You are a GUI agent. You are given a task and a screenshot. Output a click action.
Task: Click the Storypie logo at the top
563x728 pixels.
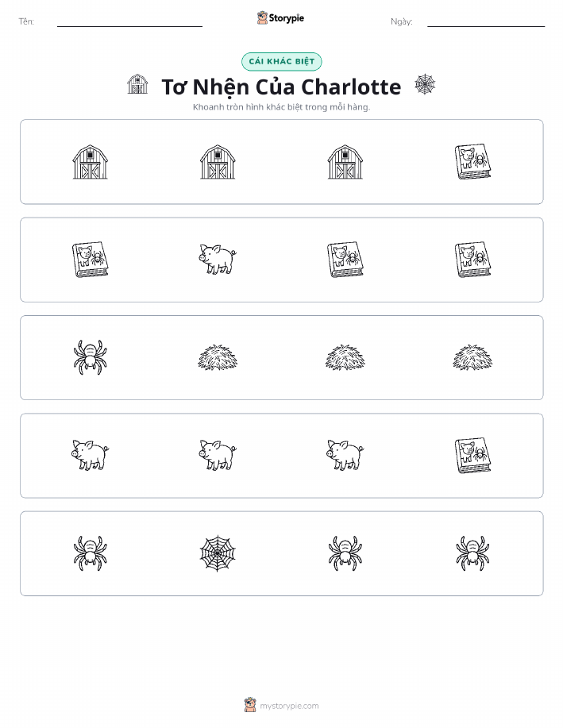[280, 18]
